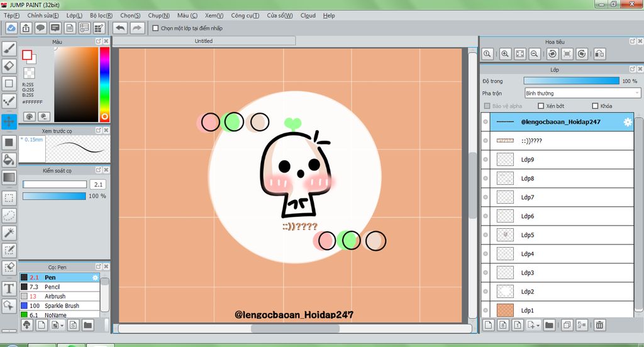Select the Magic Wand tool
Screen dimensions: 644x347
(9, 233)
